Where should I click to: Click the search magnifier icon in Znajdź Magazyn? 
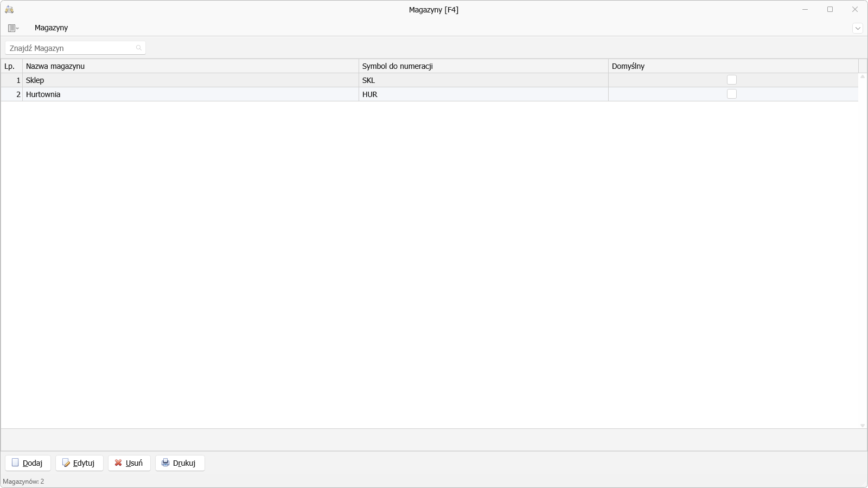(139, 48)
